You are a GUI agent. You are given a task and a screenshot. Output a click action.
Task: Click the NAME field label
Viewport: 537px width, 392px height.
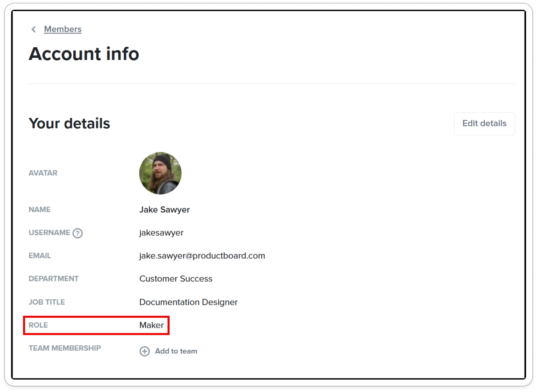point(40,210)
